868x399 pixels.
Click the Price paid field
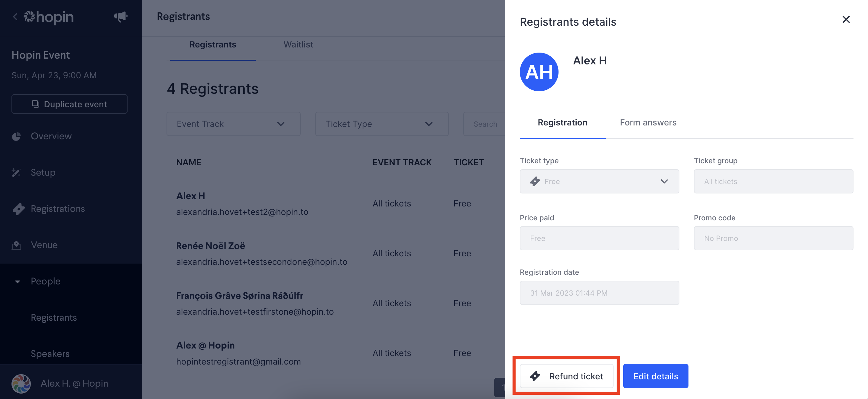[599, 238]
